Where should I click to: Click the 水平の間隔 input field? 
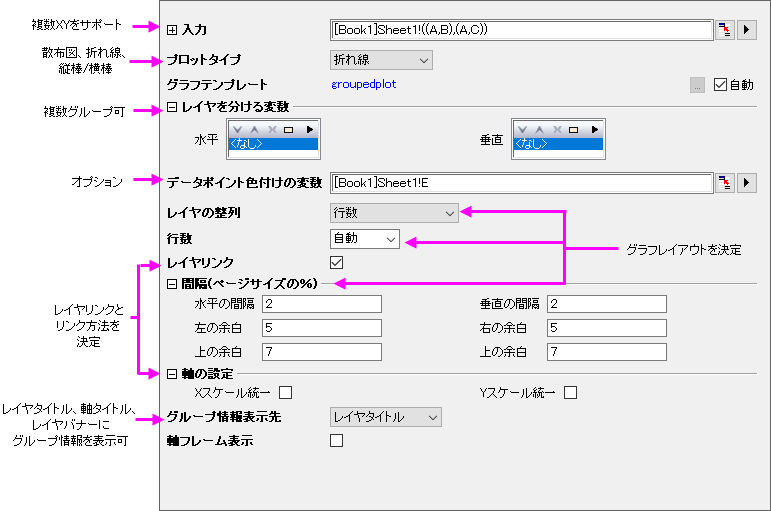click(322, 304)
